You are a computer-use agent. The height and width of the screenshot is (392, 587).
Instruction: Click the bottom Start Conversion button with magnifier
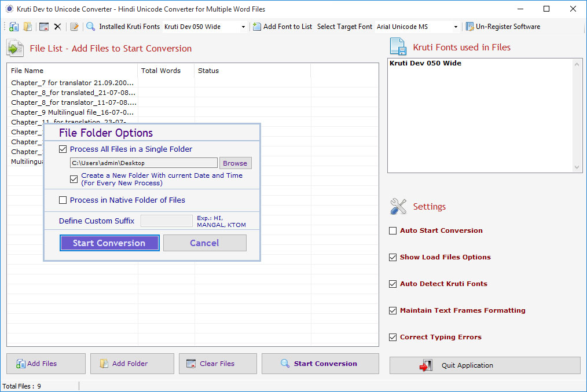[320, 364]
